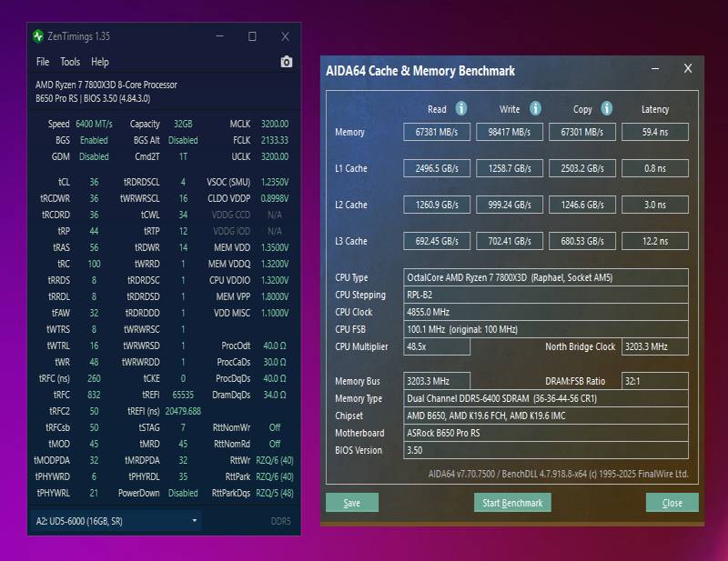The height and width of the screenshot is (561, 728).
Task: Click the Start Benchmark button
Action: 512,503
